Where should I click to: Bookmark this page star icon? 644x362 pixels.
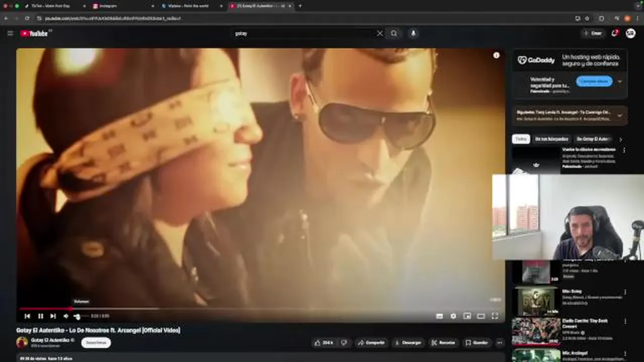tap(587, 18)
